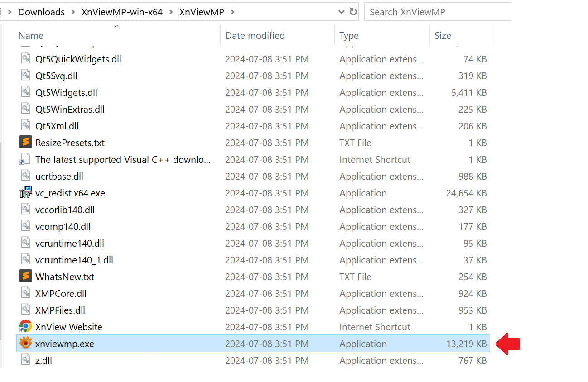588x382 pixels.
Task: Expand the Downloads breadcrumb chevron
Action: pyautogui.click(x=73, y=12)
